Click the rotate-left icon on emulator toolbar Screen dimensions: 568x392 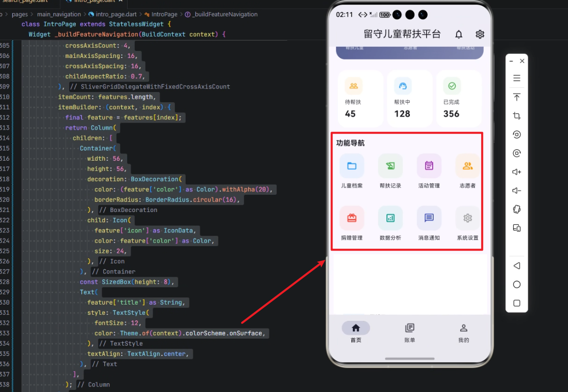coord(517,134)
